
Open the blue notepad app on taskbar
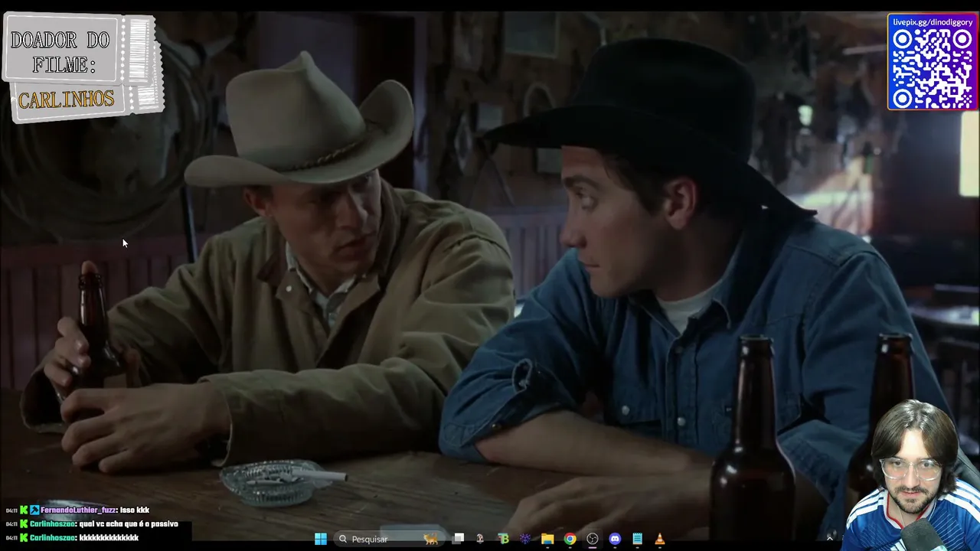(637, 539)
